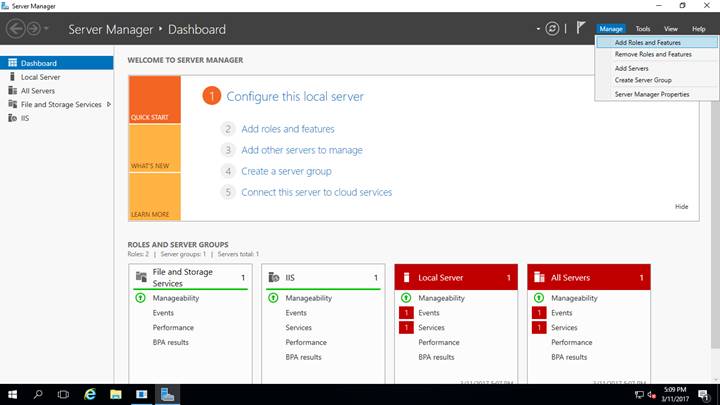Open the notifications flag
The height and width of the screenshot is (405, 720).
click(x=581, y=28)
